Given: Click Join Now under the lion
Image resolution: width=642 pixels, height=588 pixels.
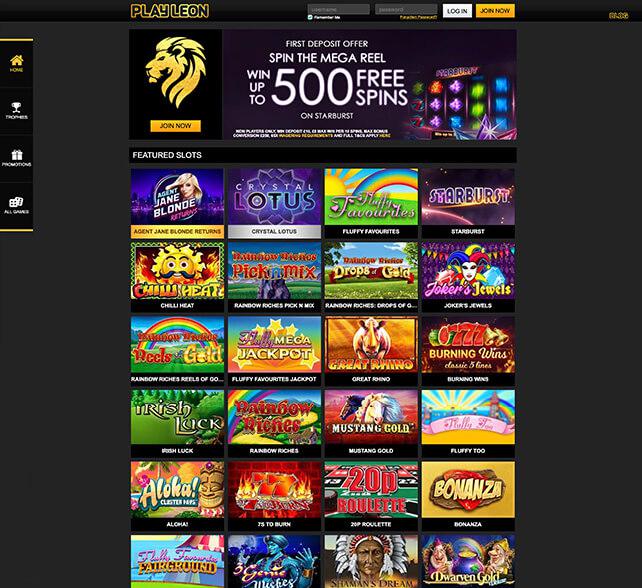Looking at the screenshot, I should pyautogui.click(x=176, y=126).
